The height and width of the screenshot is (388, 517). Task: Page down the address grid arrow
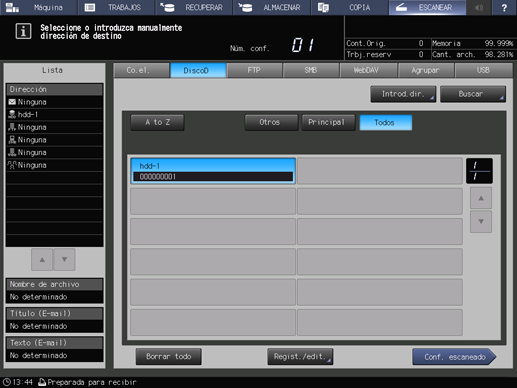(481, 221)
